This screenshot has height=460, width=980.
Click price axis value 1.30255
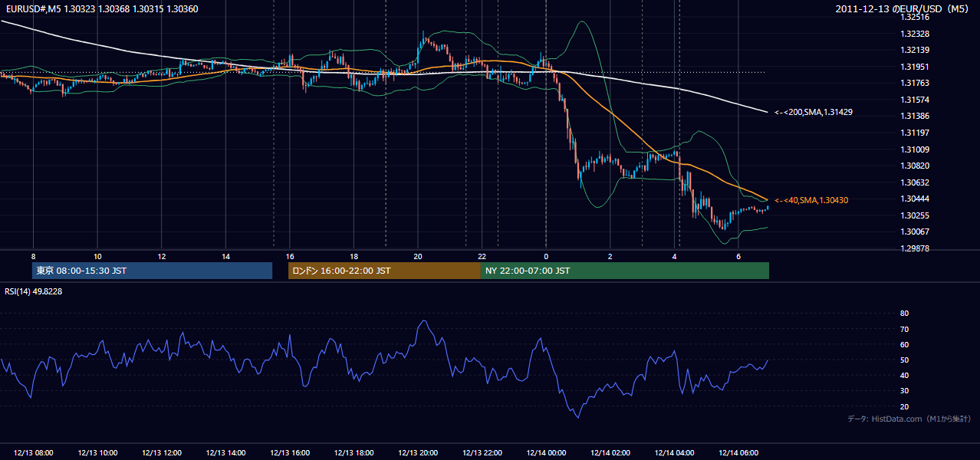pyautogui.click(x=916, y=215)
